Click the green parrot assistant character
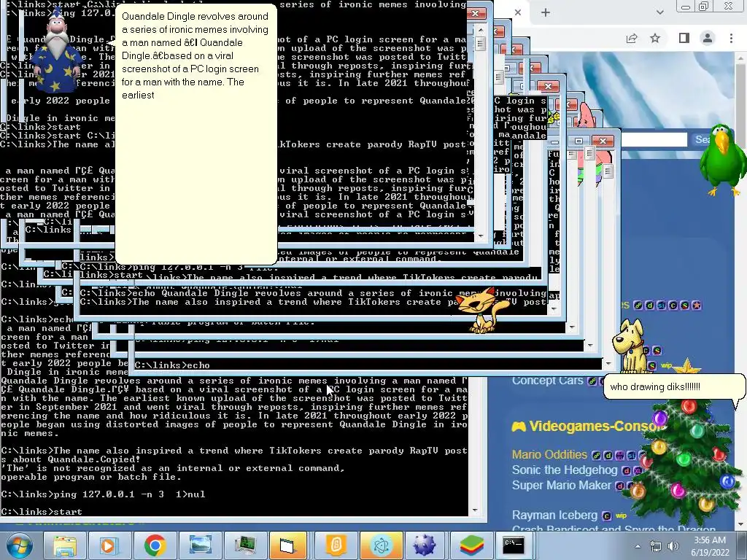747x560 pixels. tap(723, 160)
